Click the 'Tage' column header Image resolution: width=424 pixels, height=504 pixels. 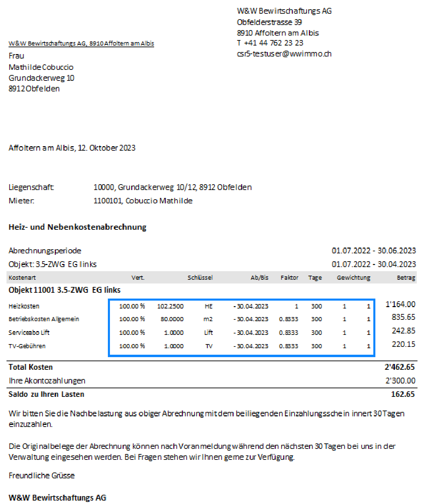pyautogui.click(x=315, y=278)
